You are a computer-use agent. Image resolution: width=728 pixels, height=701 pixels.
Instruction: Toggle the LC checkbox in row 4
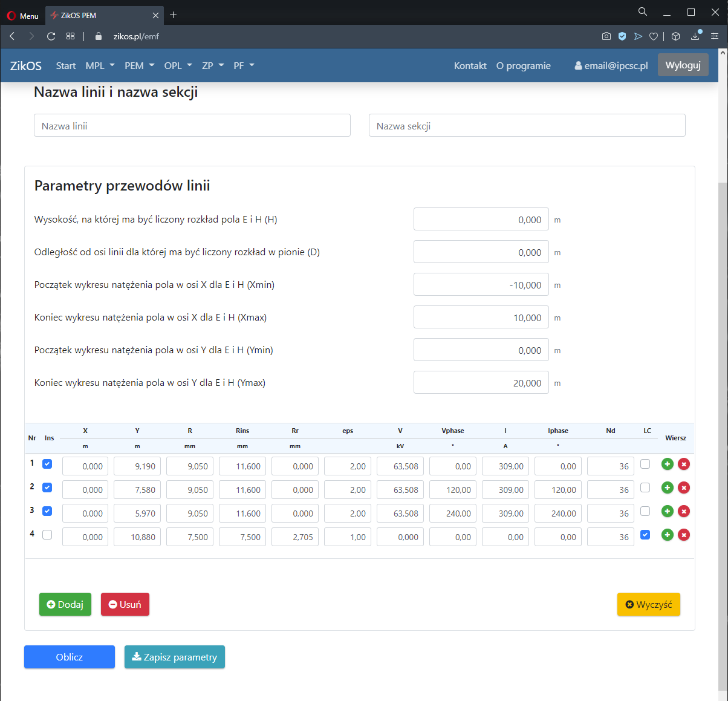pyautogui.click(x=645, y=535)
